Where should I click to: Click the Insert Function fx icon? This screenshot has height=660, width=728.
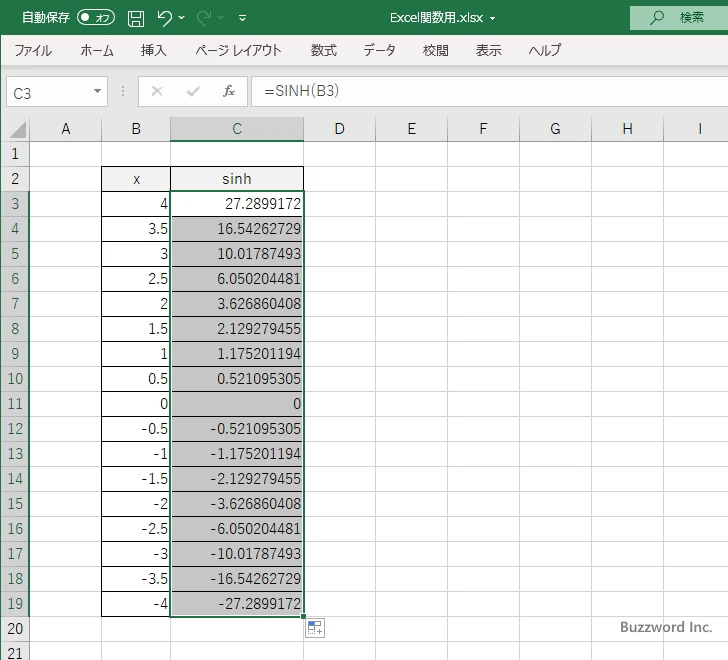(x=229, y=91)
